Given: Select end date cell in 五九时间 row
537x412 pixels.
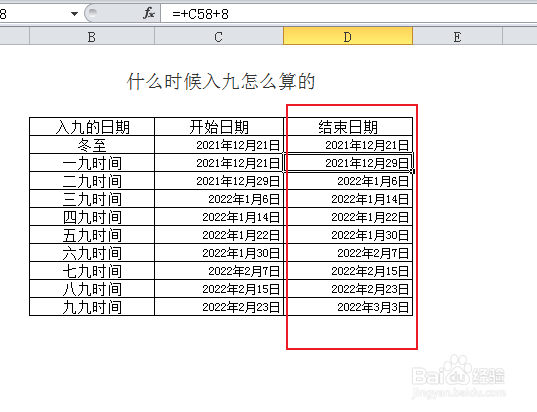Looking at the screenshot, I should coord(348,235).
